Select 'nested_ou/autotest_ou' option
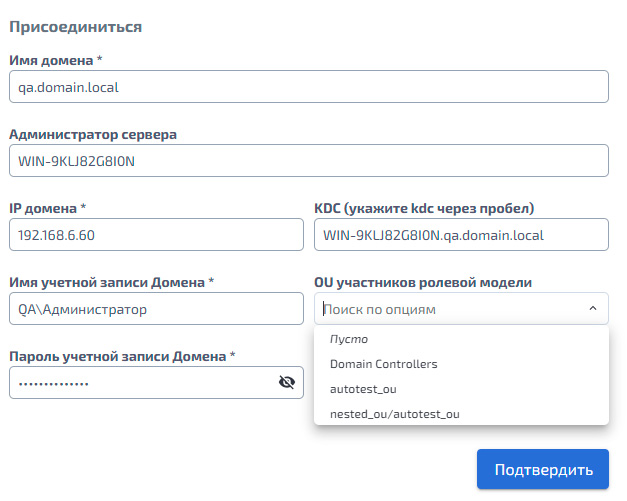This screenshot has width=627, height=501. [461, 414]
